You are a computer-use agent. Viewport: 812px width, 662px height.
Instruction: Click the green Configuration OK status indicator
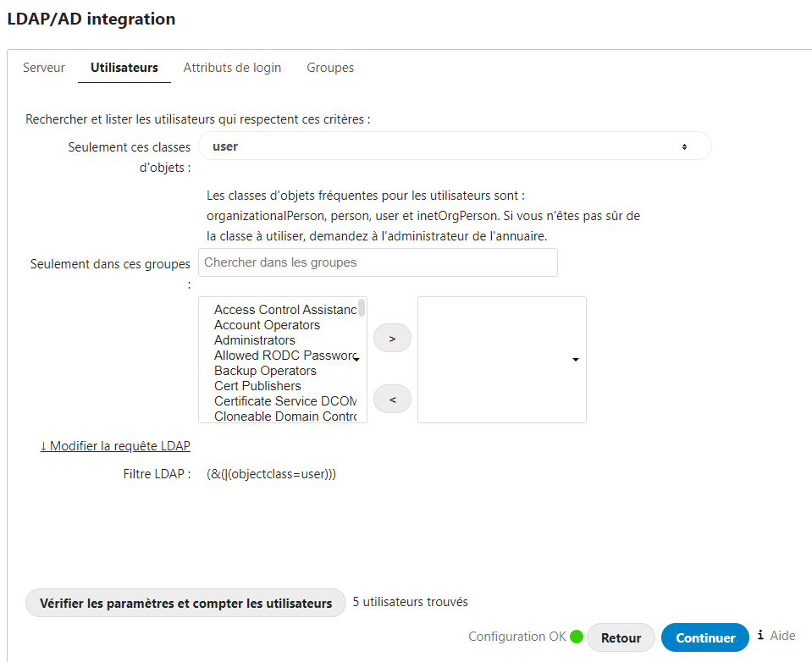[576, 636]
